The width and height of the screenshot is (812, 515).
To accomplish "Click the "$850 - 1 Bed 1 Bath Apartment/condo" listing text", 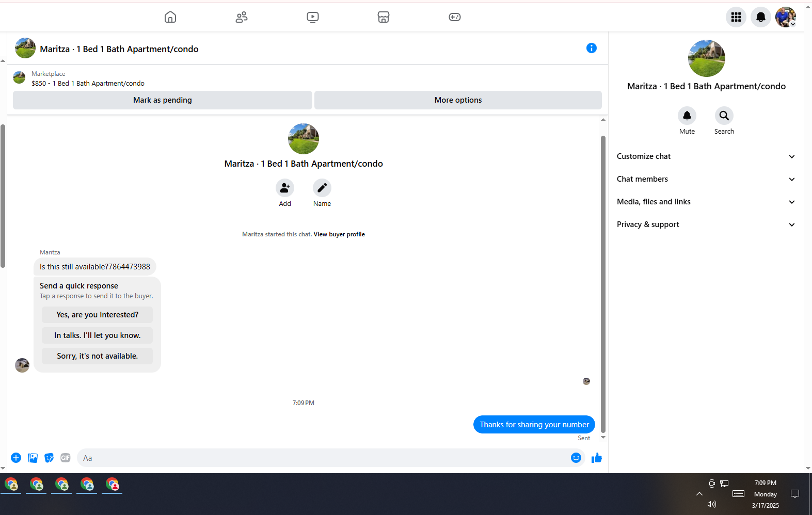I will [x=88, y=84].
